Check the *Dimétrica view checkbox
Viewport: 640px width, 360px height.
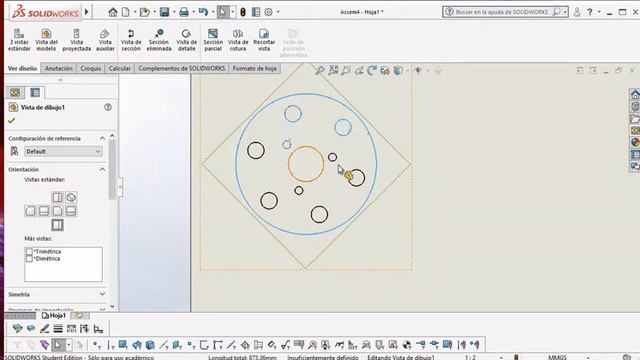click(x=29, y=259)
